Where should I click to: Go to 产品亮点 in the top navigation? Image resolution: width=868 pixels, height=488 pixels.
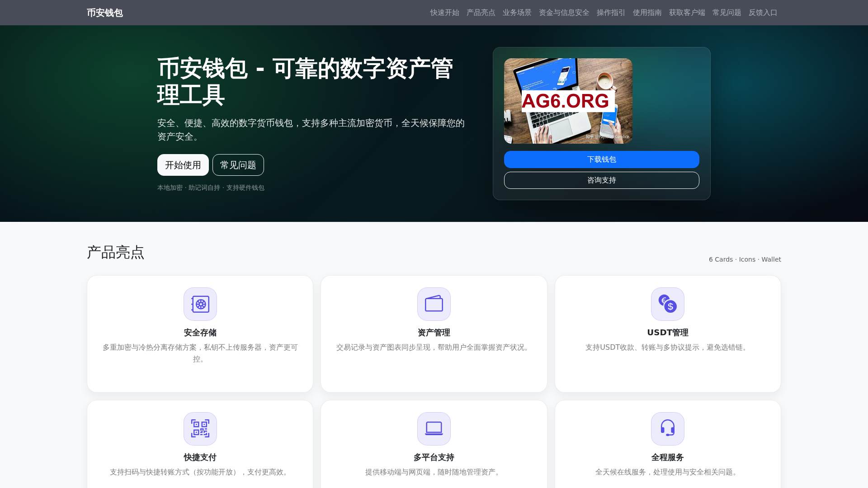[x=481, y=13]
